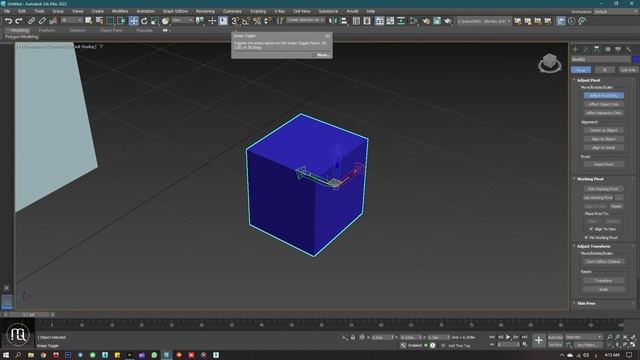This screenshot has width=640, height=360.
Task: Toggle the Percent Snap icon
Action: (257, 21)
